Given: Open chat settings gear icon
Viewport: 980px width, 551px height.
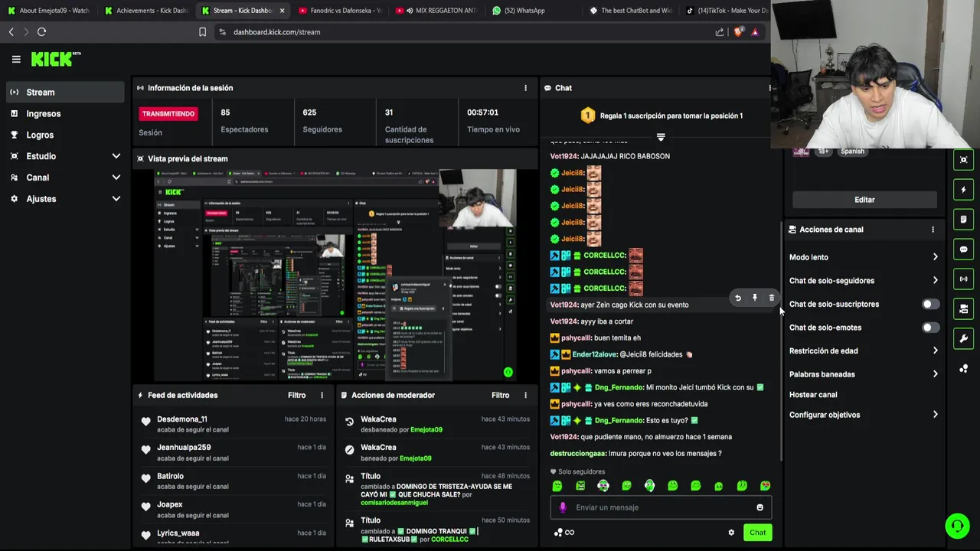Looking at the screenshot, I should point(731,533).
